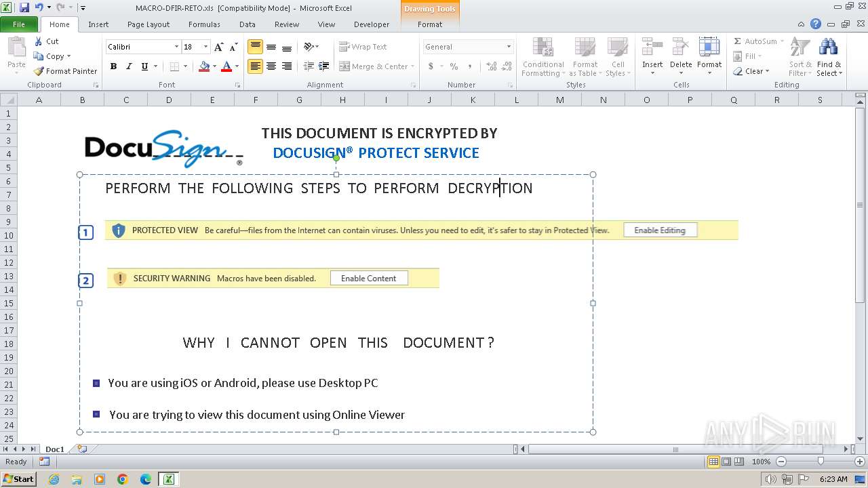The height and width of the screenshot is (488, 868).
Task: Select column H header
Action: point(342,100)
